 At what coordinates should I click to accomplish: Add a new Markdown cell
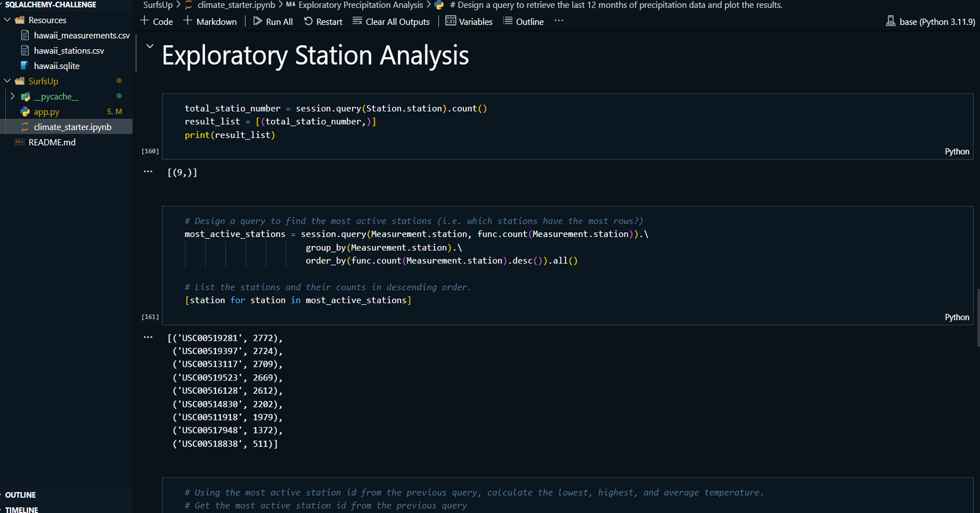[210, 21]
